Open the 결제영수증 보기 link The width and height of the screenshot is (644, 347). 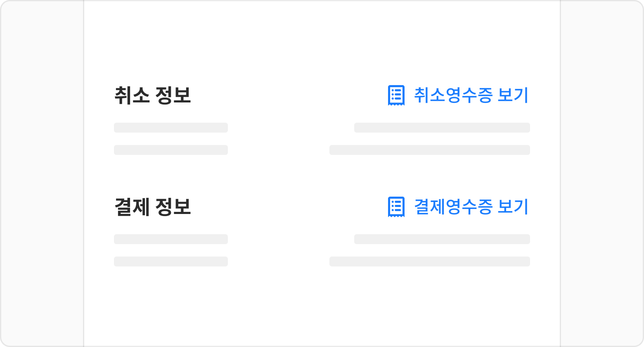coord(471,207)
